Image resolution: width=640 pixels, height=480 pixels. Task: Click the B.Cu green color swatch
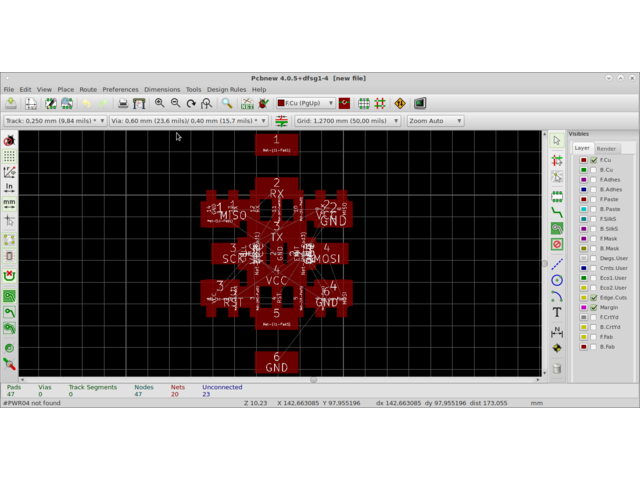click(584, 170)
